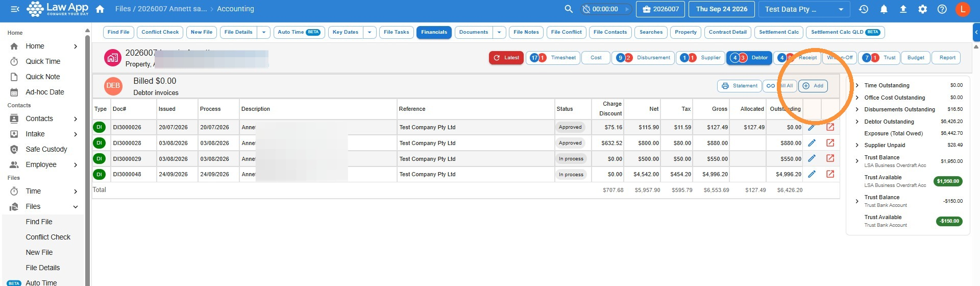The height and width of the screenshot is (286, 980).
Task: Click the 2026007 file button in header
Action: (660, 9)
